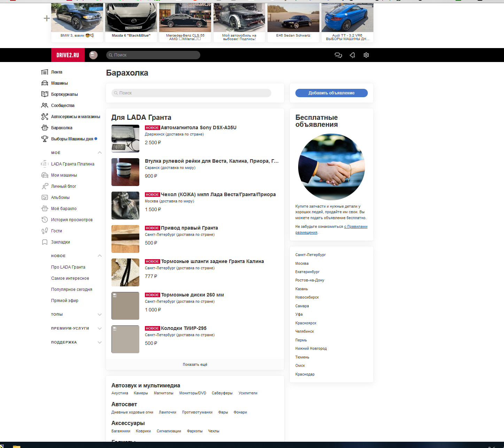The image size is (504, 448).
Task: Click the Гости footprints icon
Action: [x=45, y=231]
